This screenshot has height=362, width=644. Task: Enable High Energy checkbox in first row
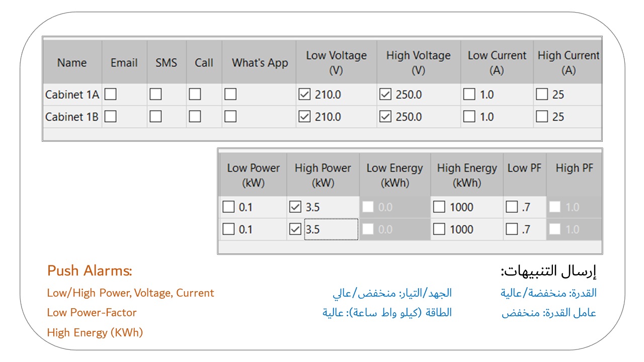(439, 207)
